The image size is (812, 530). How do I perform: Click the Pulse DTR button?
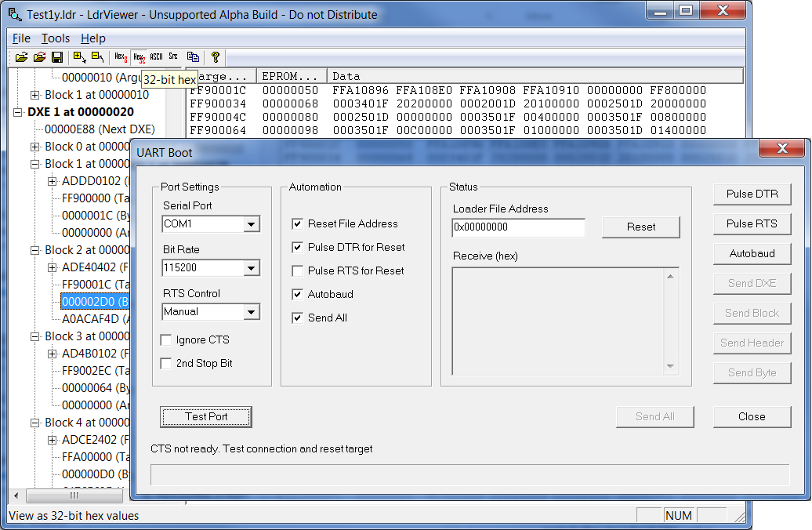(752, 194)
